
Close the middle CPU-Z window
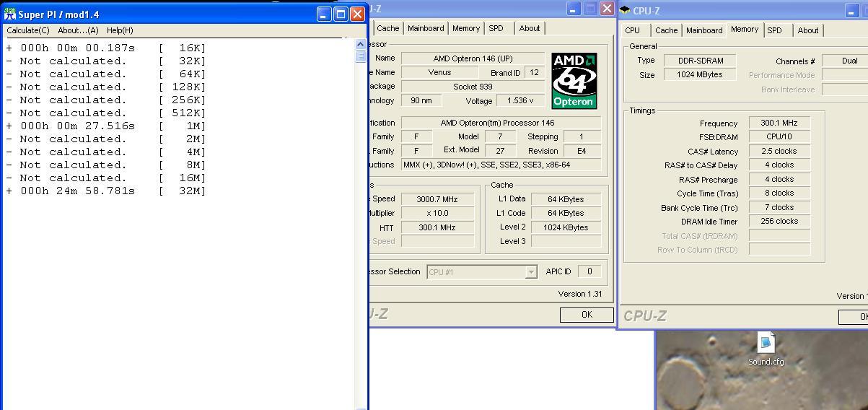click(607, 9)
